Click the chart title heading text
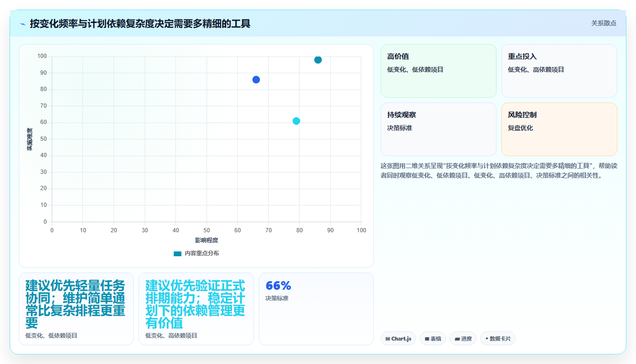Screen dimensions: 636x364 (x=140, y=23)
